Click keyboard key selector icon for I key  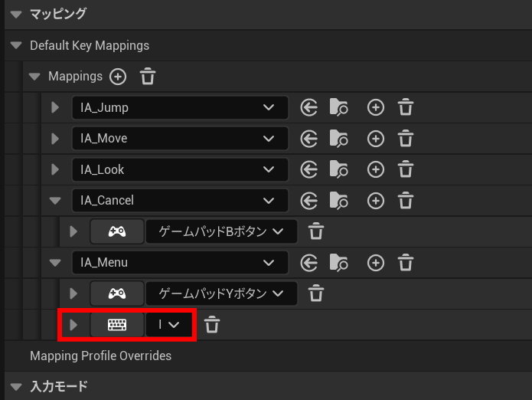tap(116, 325)
